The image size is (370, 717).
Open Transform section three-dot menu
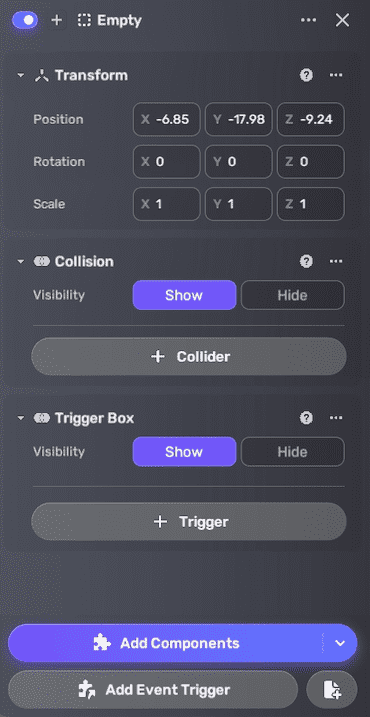[336, 75]
